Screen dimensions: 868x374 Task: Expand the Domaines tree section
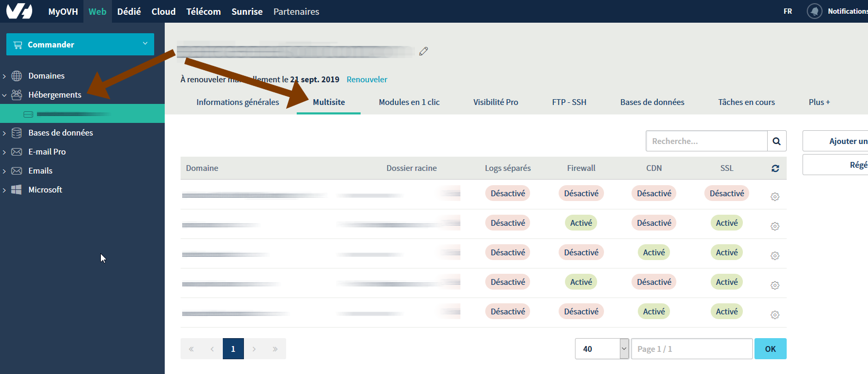[4, 76]
